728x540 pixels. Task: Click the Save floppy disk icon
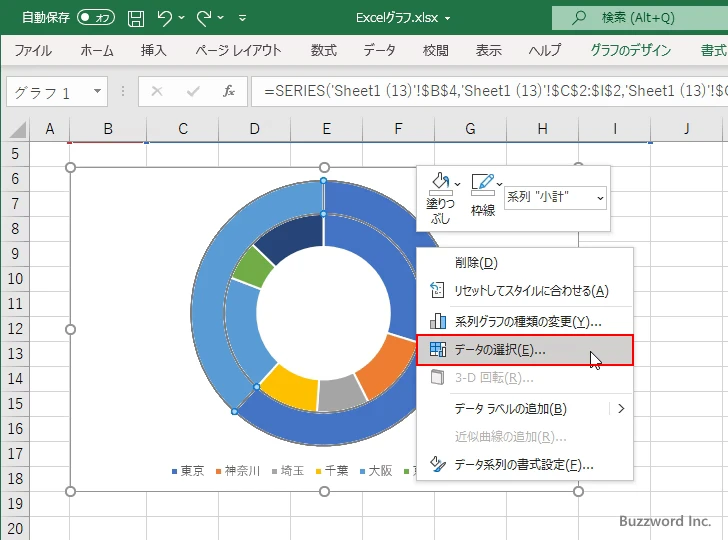pyautogui.click(x=136, y=18)
